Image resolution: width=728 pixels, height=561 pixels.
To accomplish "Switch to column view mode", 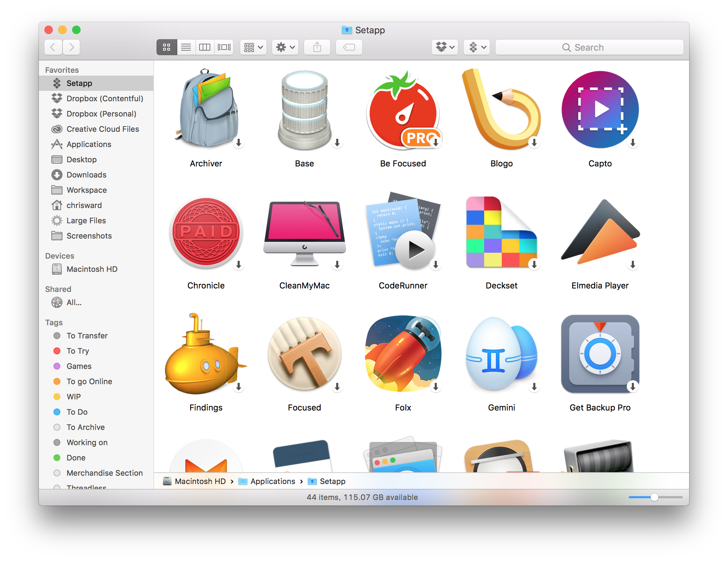I will click(205, 47).
